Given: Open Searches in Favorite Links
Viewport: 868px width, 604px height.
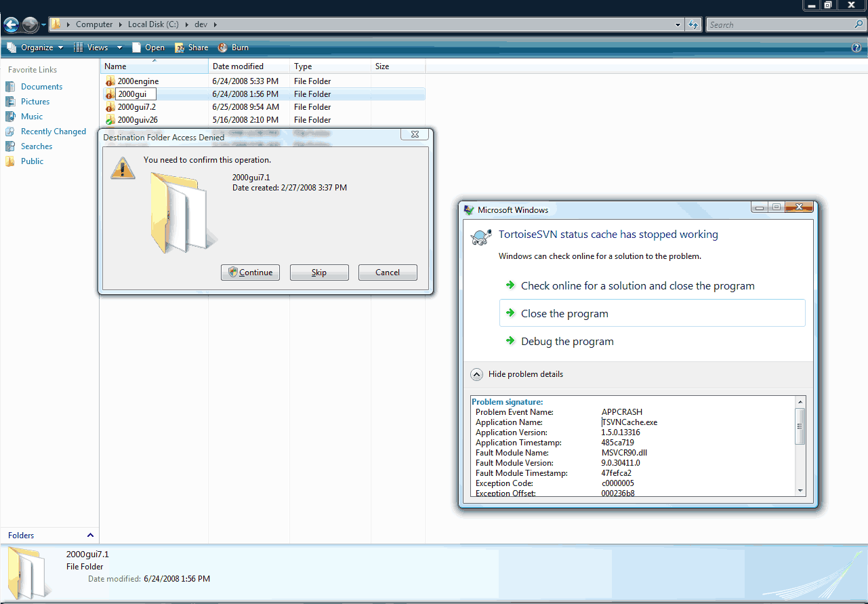Looking at the screenshot, I should tap(37, 146).
